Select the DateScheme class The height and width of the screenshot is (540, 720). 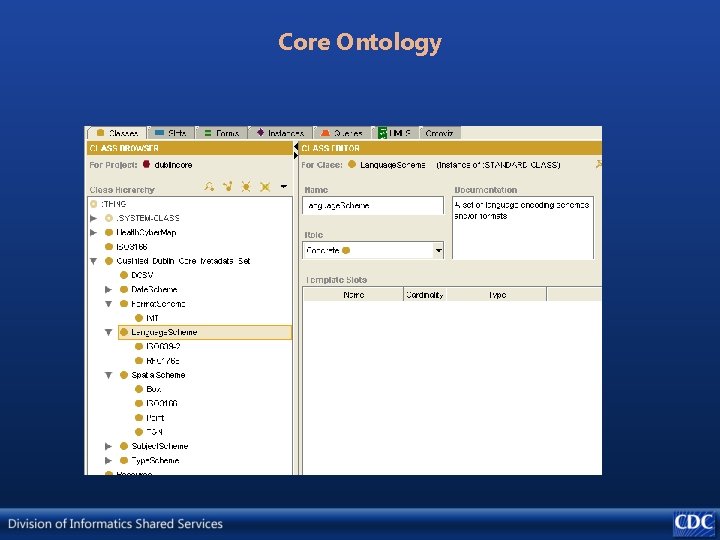149,289
